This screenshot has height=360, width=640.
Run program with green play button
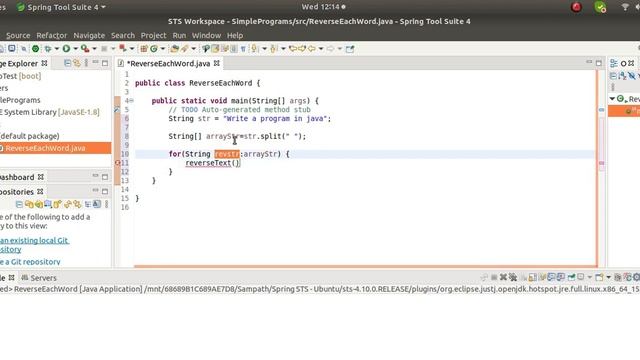click(x=66, y=49)
